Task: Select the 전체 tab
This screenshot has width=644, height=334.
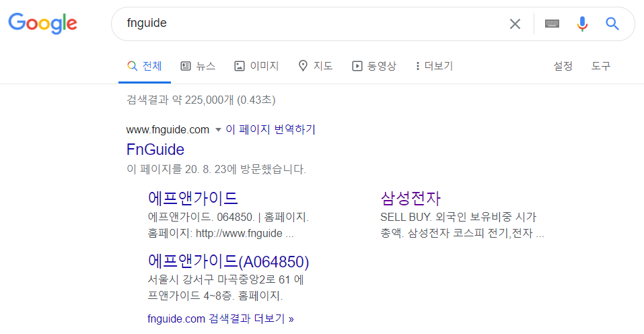Action: (145, 66)
